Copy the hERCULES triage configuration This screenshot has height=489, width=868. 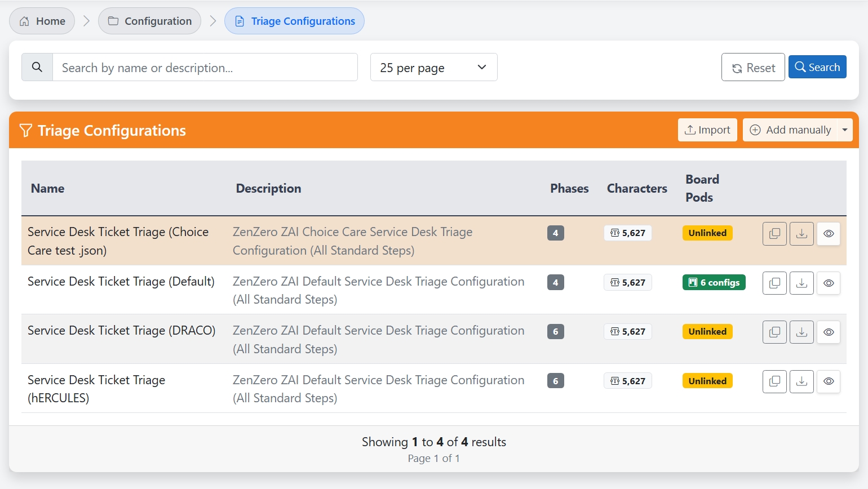coord(774,381)
